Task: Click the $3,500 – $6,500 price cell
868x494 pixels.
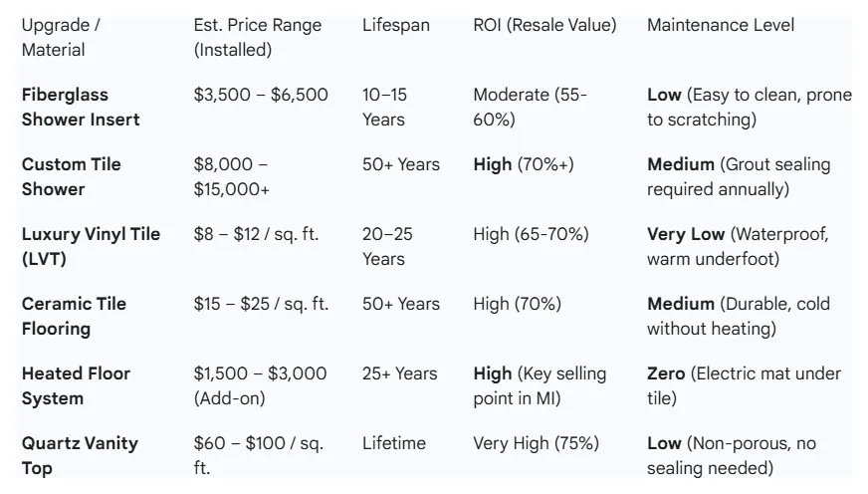Action: pos(261,95)
